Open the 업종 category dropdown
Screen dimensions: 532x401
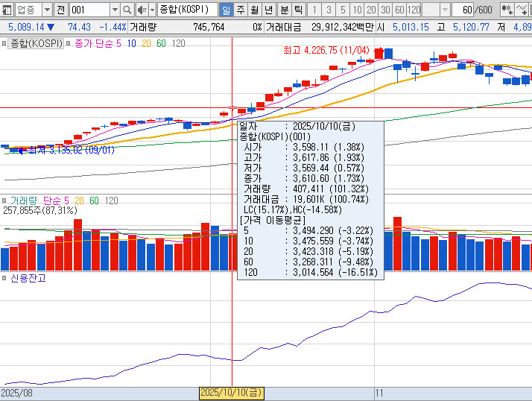coord(47,10)
